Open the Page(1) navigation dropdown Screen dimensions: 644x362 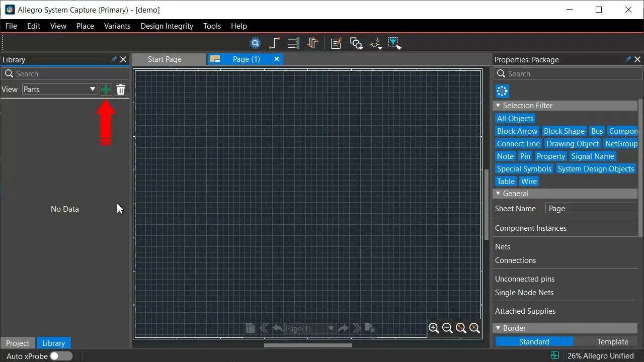pos(309,328)
